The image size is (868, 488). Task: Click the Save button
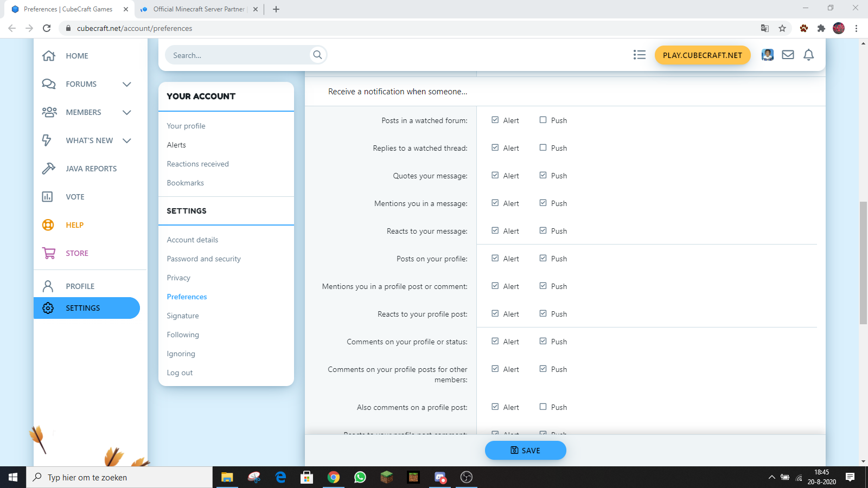point(525,450)
